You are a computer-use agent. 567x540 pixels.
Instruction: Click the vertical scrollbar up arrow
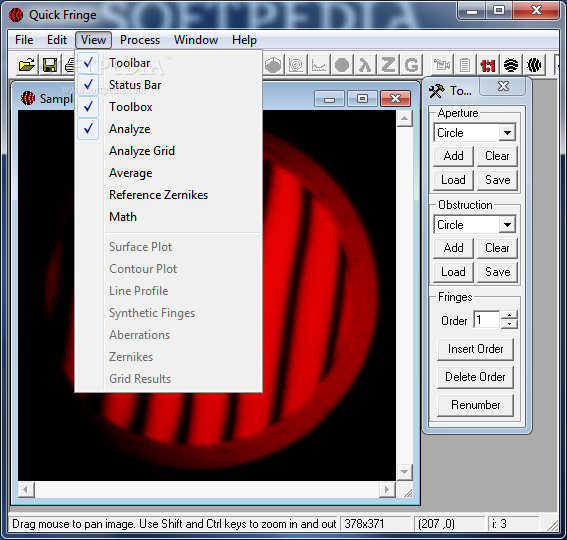[405, 119]
